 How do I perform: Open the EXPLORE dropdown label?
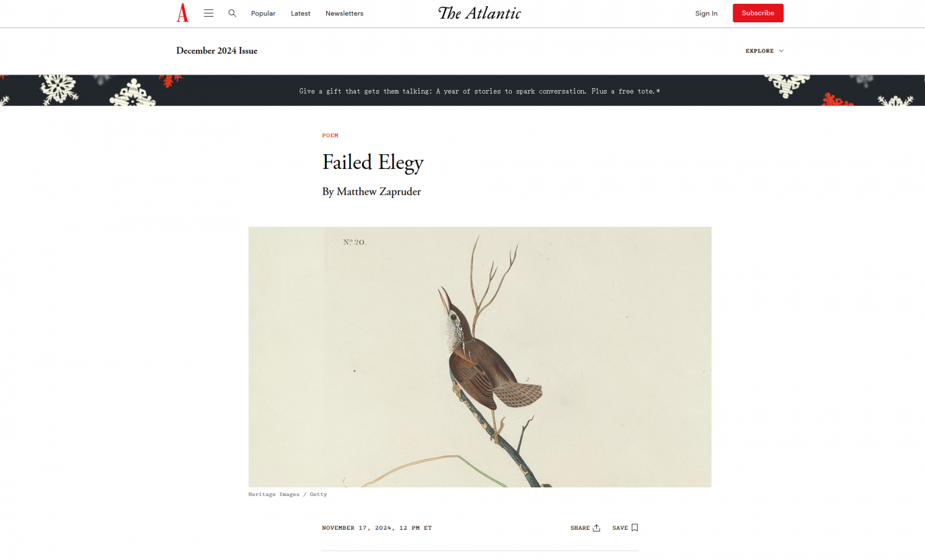(x=760, y=51)
